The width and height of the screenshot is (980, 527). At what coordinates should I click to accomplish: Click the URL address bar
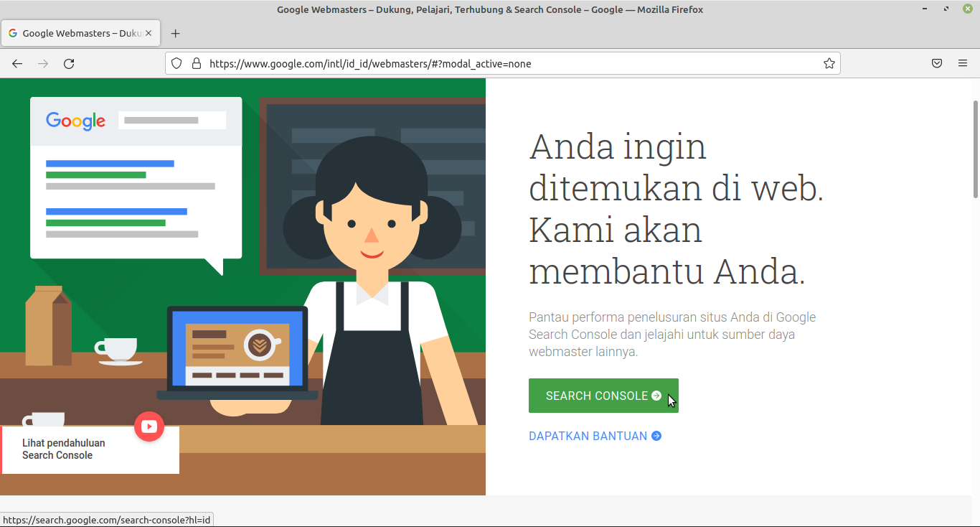[502, 63]
